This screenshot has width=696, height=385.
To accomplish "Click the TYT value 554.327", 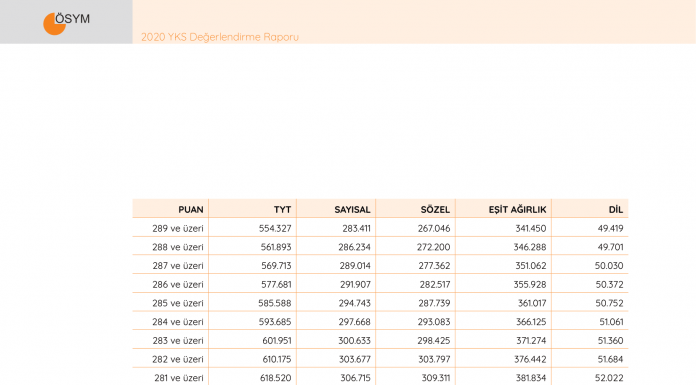I will pos(275,229).
